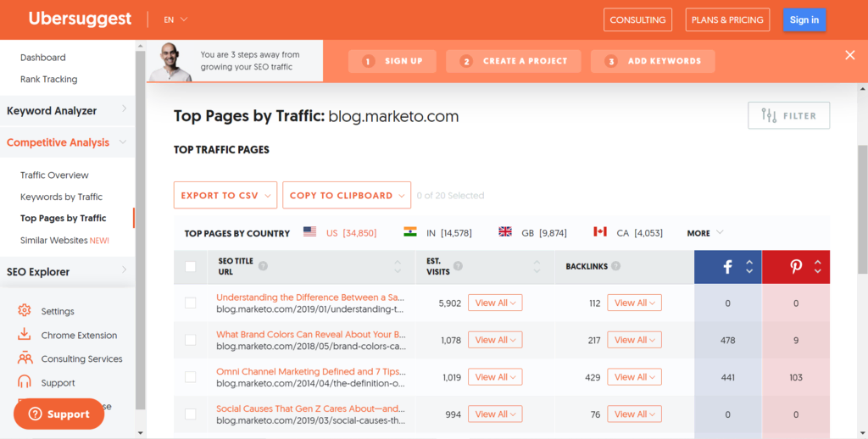Click the help icon beside Backlinks

615,266
